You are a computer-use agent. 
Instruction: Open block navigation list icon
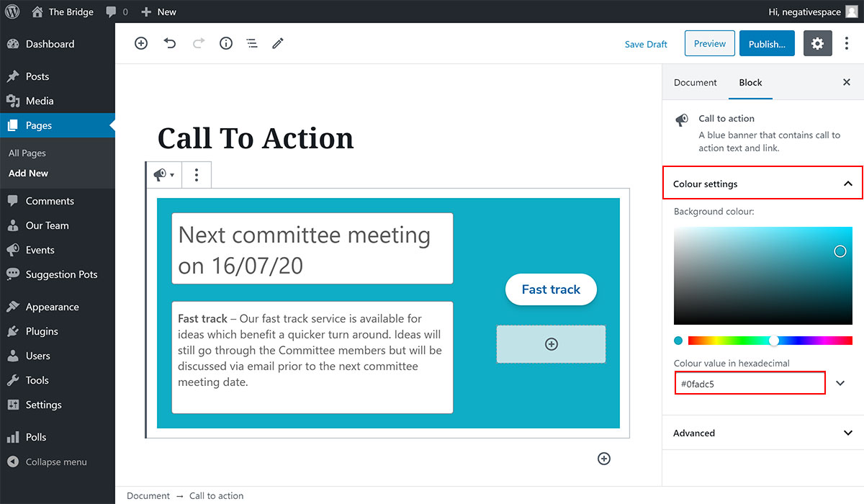(x=252, y=43)
